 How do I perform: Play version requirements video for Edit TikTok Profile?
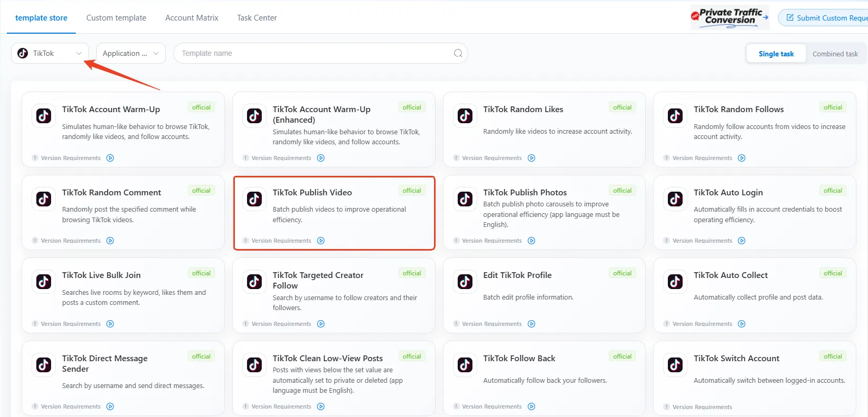click(x=531, y=324)
